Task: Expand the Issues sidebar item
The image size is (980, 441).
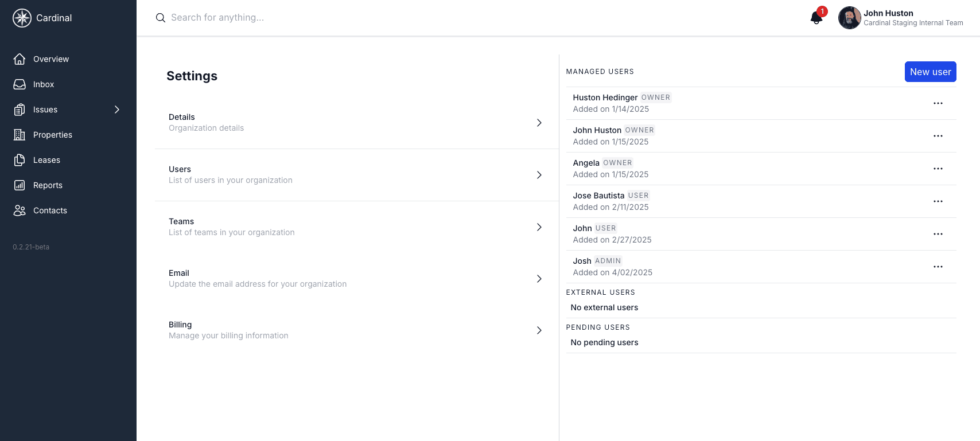Action: click(117, 109)
